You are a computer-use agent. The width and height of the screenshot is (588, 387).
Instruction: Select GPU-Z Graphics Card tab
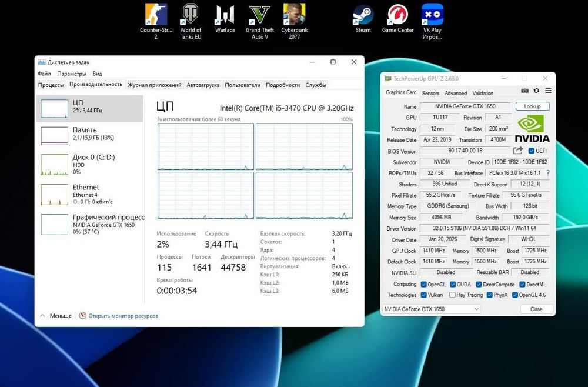pyautogui.click(x=401, y=92)
